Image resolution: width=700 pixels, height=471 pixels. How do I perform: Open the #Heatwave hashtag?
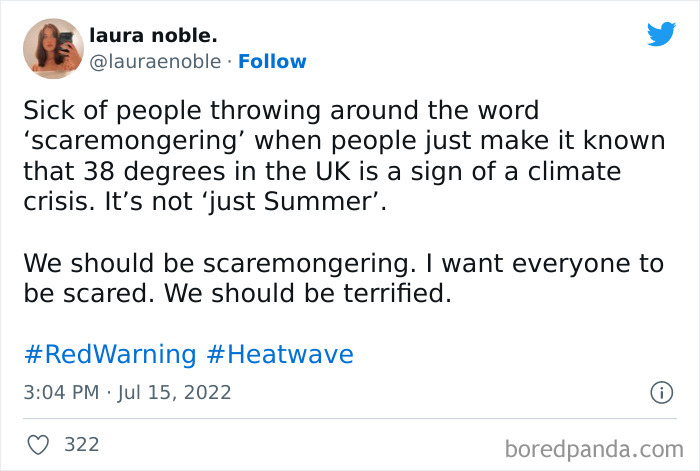pyautogui.click(x=280, y=354)
